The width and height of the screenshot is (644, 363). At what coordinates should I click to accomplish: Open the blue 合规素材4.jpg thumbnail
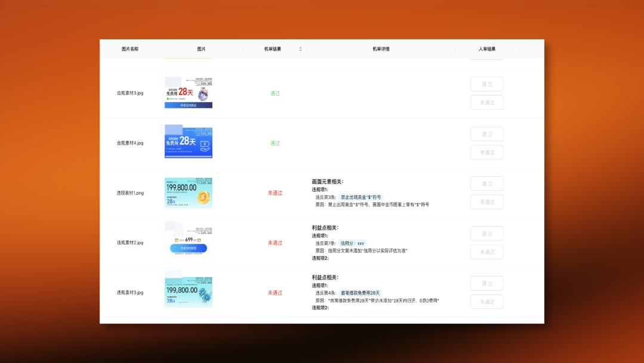[188, 141]
